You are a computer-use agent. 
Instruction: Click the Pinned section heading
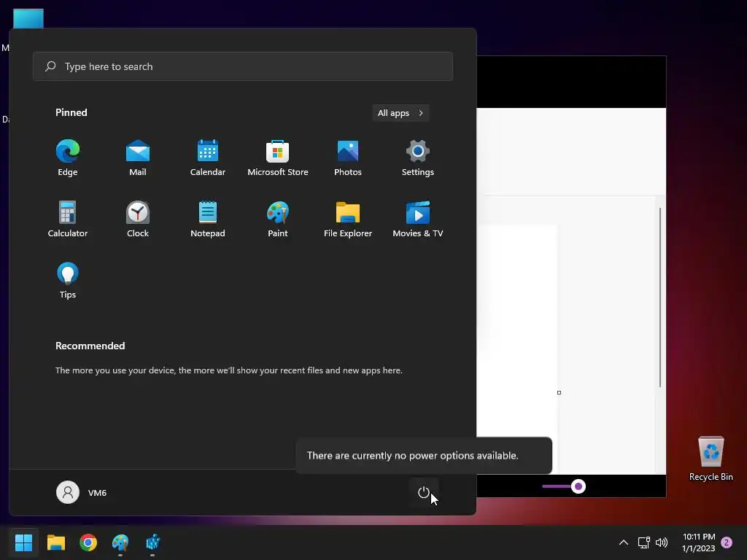[71, 112]
